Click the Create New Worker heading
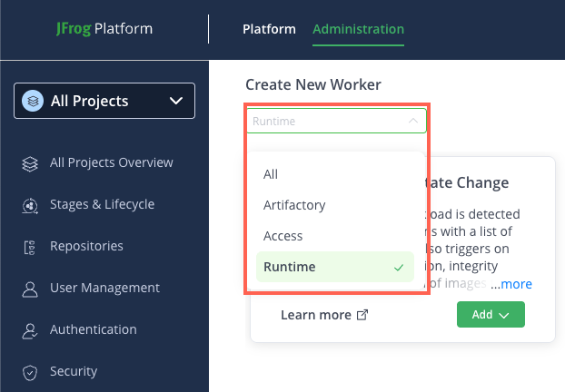The height and width of the screenshot is (392, 565). pos(313,85)
